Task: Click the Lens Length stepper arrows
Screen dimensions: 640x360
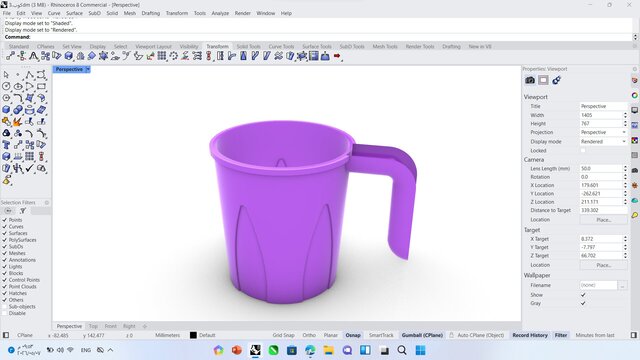Action: click(625, 168)
